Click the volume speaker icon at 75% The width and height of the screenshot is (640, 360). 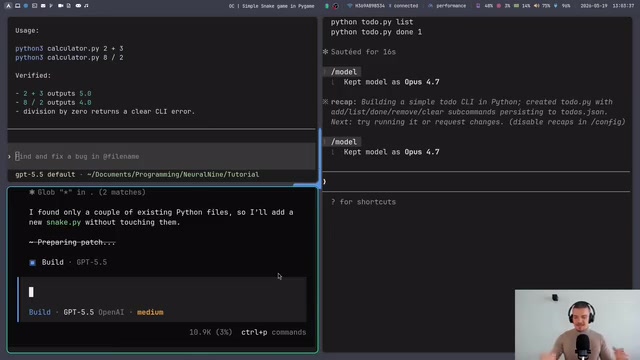(536, 6)
